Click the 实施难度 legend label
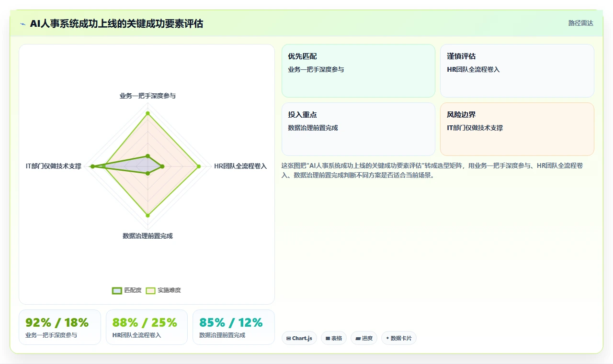613x364 pixels. pos(169,290)
